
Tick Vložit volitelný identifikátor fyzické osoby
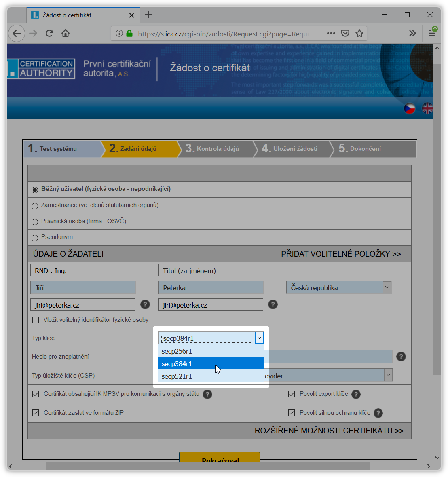point(36,320)
